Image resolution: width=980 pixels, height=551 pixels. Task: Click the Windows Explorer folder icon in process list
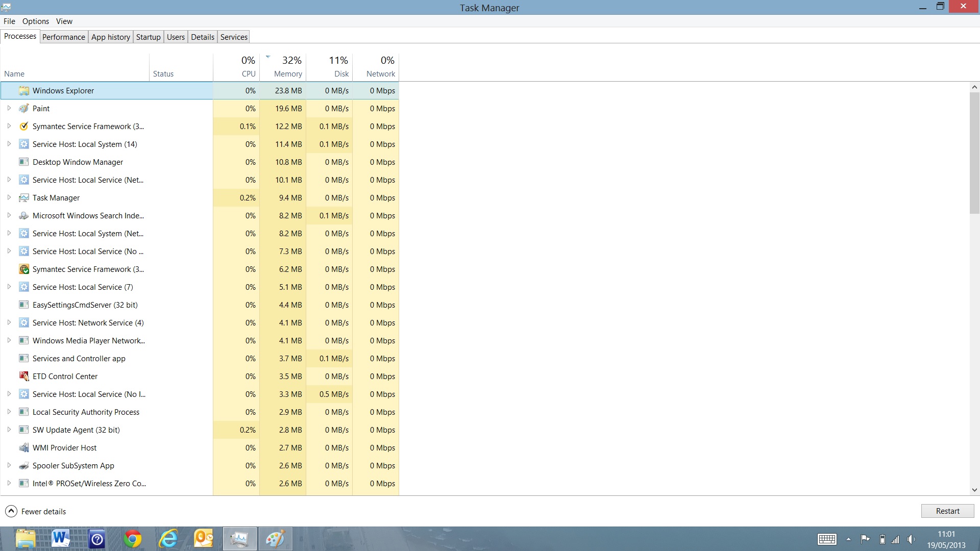pyautogui.click(x=23, y=91)
